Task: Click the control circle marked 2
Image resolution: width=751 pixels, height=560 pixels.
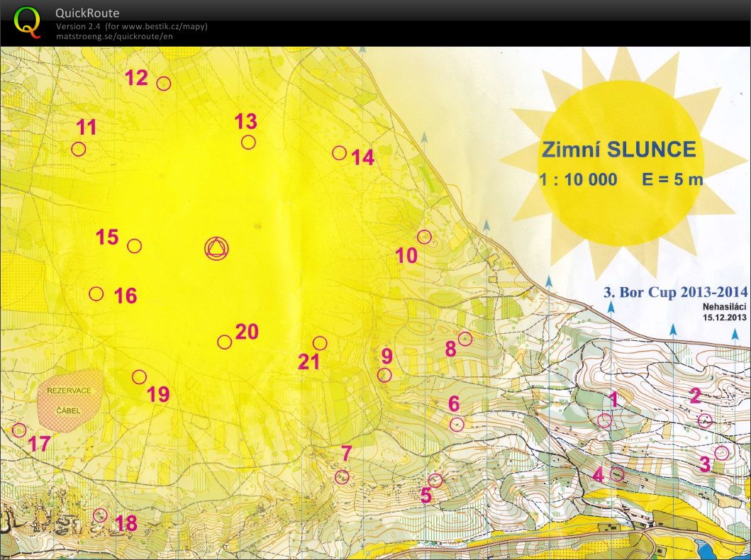Action: click(x=705, y=421)
